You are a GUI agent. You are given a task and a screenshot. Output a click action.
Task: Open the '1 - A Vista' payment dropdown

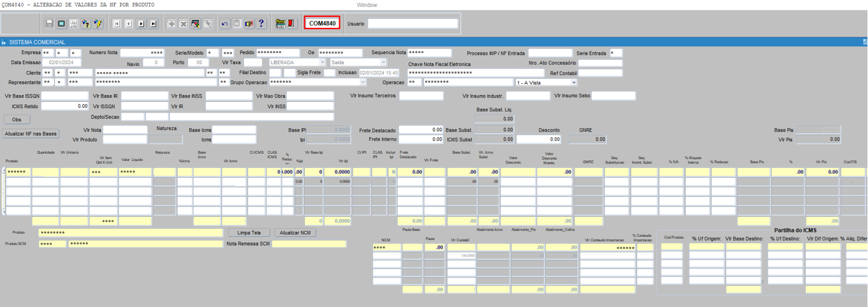click(574, 82)
